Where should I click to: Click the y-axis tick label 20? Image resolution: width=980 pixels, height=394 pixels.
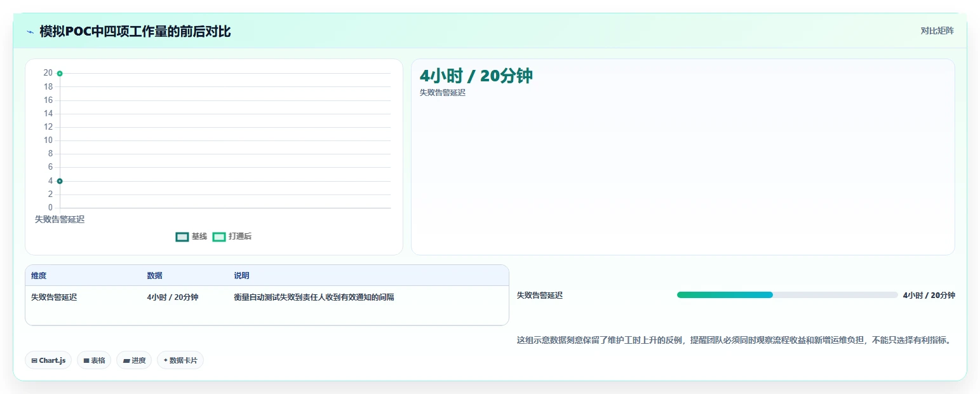[x=48, y=73]
